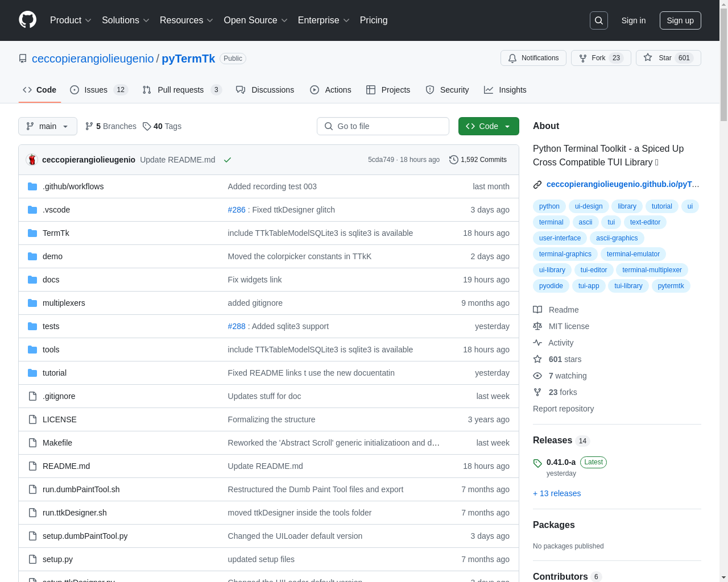Click the release tag icon for 0.41.0-a
The height and width of the screenshot is (582, 728).
[x=537, y=463]
